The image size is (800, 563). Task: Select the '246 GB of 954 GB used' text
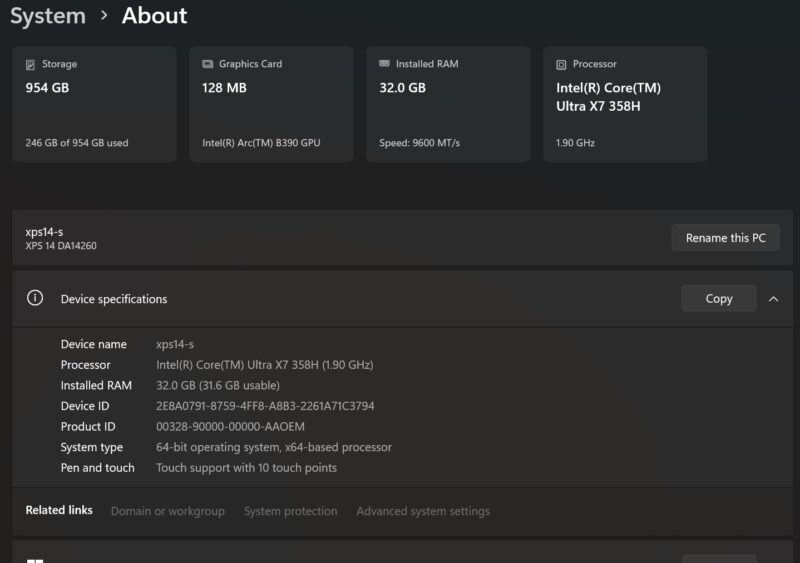click(77, 143)
